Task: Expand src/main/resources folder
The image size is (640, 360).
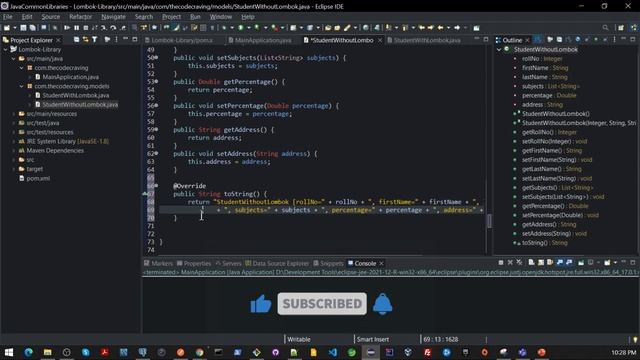Action: pyautogui.click(x=13, y=114)
